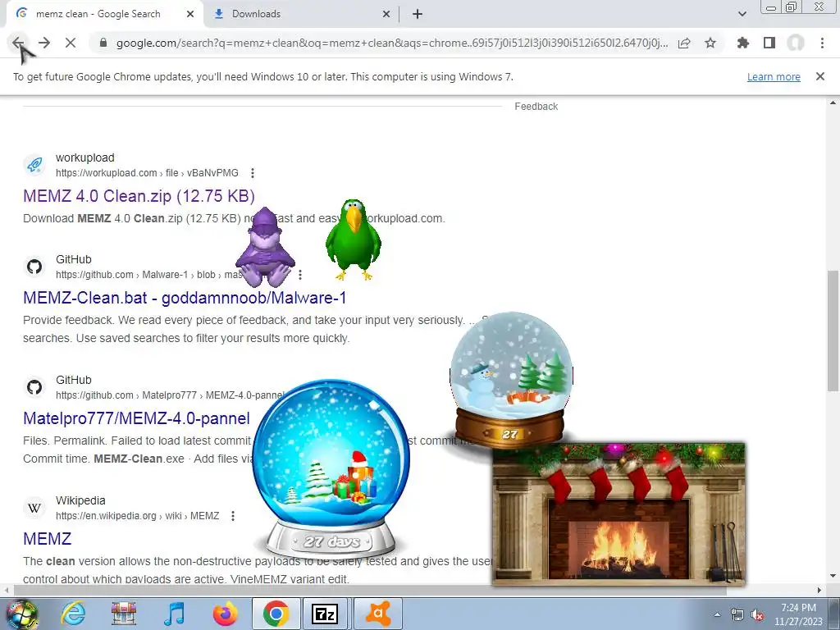This screenshot has height=630, width=840.
Task: Switch to the Downloads tab
Action: click(302, 14)
